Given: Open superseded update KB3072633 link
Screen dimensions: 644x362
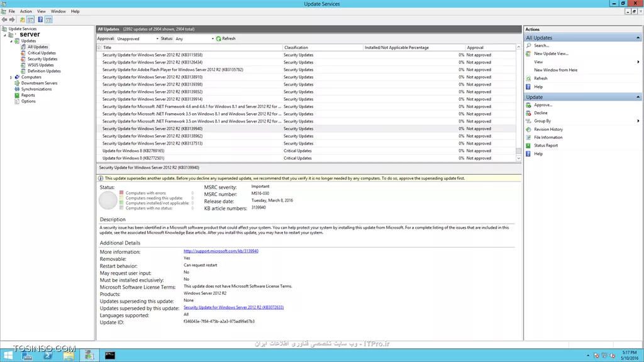Looking at the screenshot, I should coord(234,307).
